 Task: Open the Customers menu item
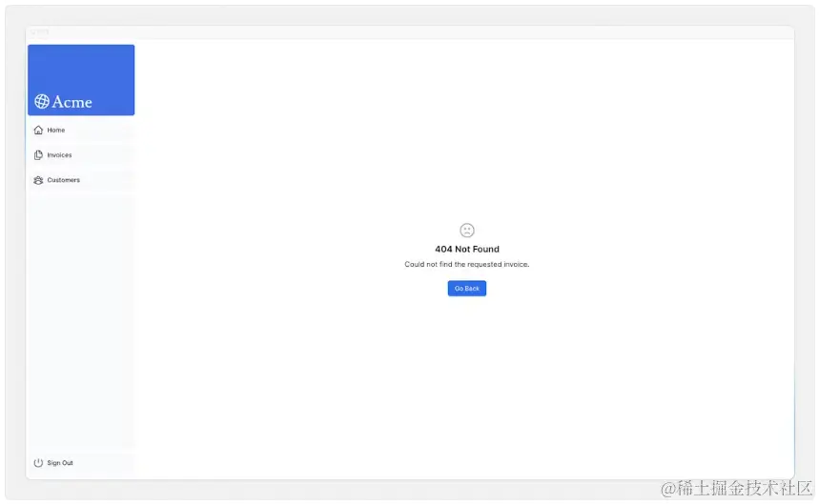click(x=81, y=180)
